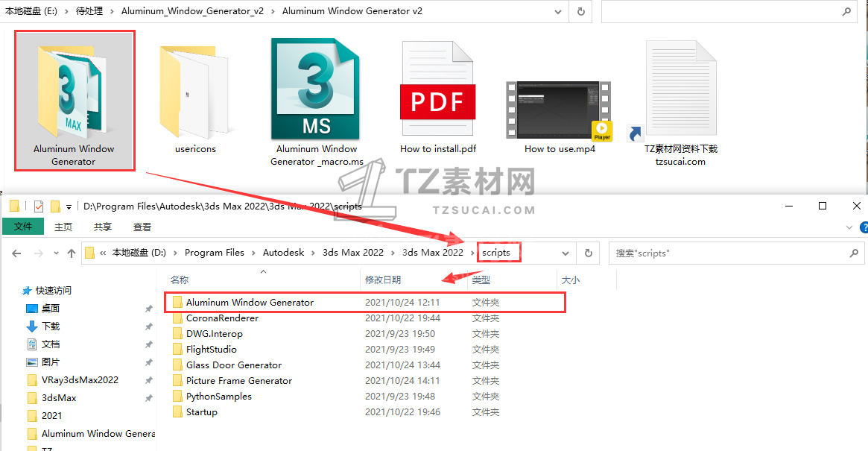Select CoronaRenderer folder
Image resolution: width=868 pixels, height=451 pixels.
click(x=222, y=318)
